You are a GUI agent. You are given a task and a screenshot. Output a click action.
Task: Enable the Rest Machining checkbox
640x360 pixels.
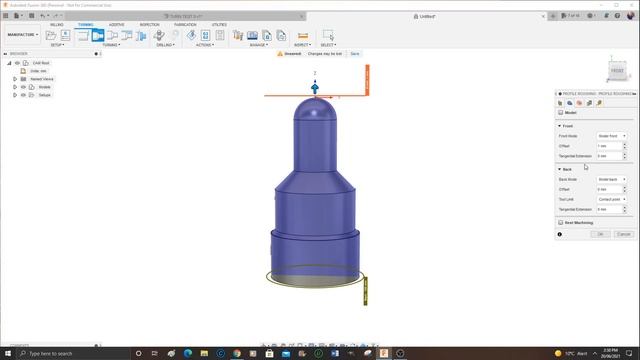[560, 223]
